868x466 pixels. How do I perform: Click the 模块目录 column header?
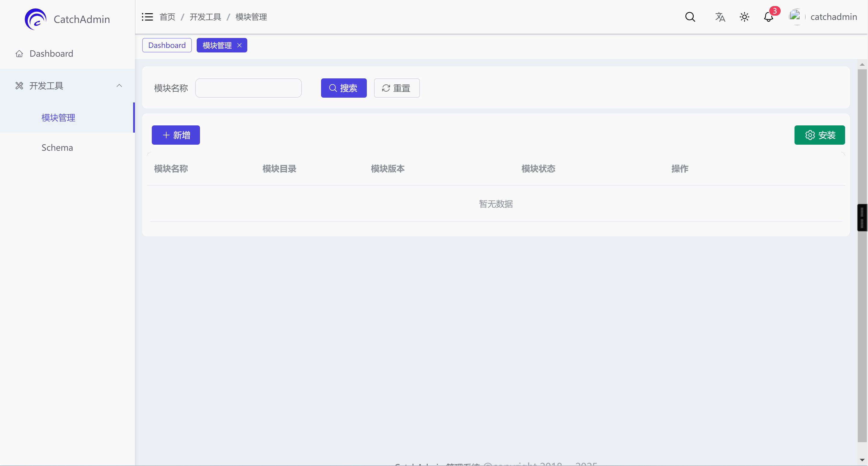pos(279,168)
